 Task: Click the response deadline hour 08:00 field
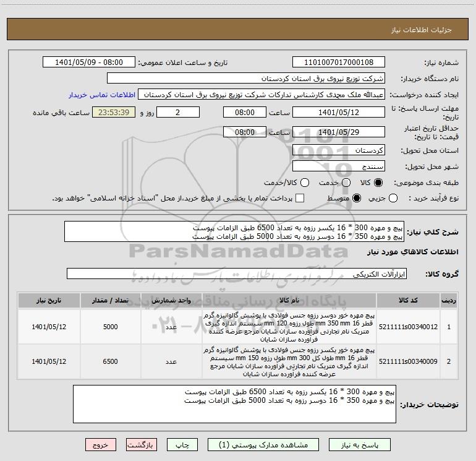[245, 112]
